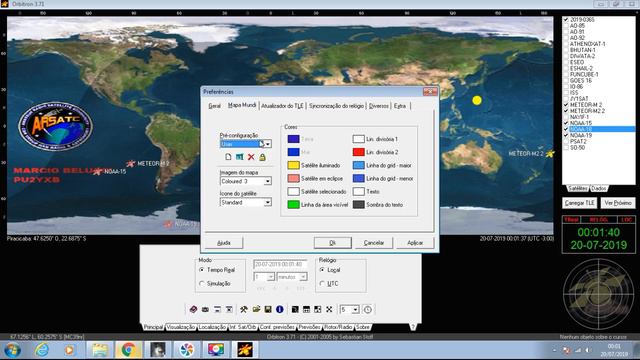640x360 pixels.
Task: Click the radar polar view panel
Action: [x=599, y=294]
